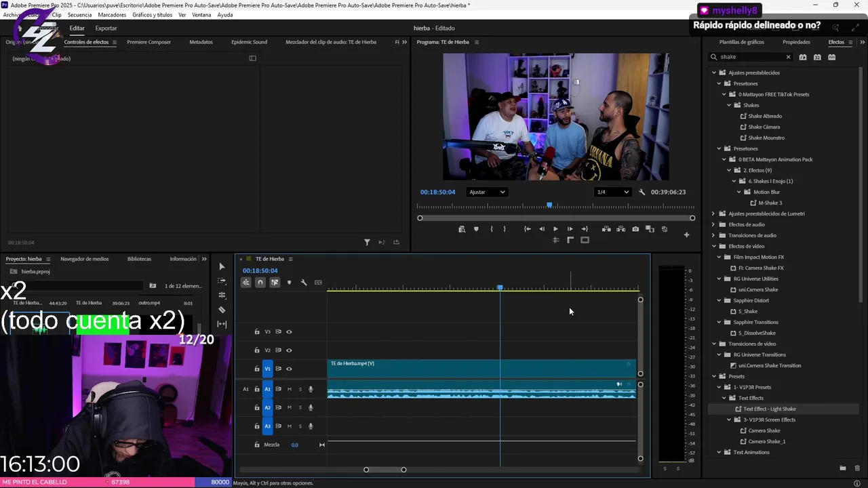Hide track V1 with eye icon
The height and width of the screenshot is (488, 868).
pos(289,369)
